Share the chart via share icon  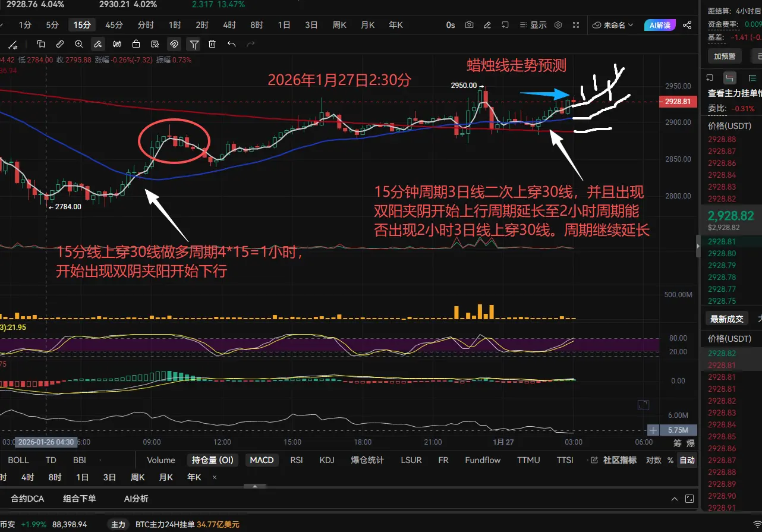coord(687,25)
